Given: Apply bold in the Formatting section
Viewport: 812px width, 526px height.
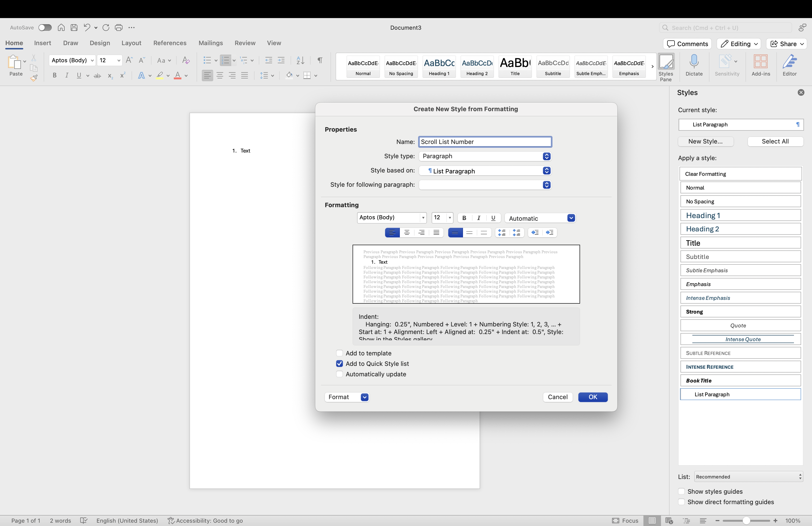Looking at the screenshot, I should point(464,218).
